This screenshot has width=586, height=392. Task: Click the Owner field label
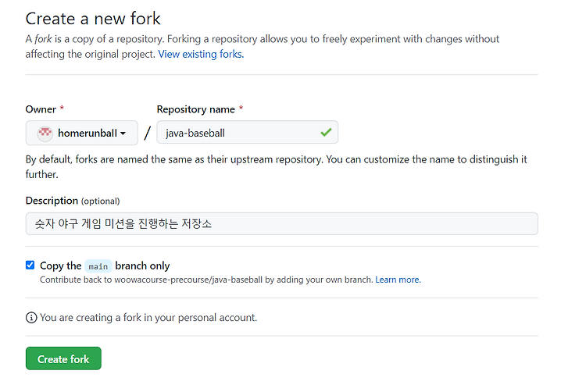41,109
